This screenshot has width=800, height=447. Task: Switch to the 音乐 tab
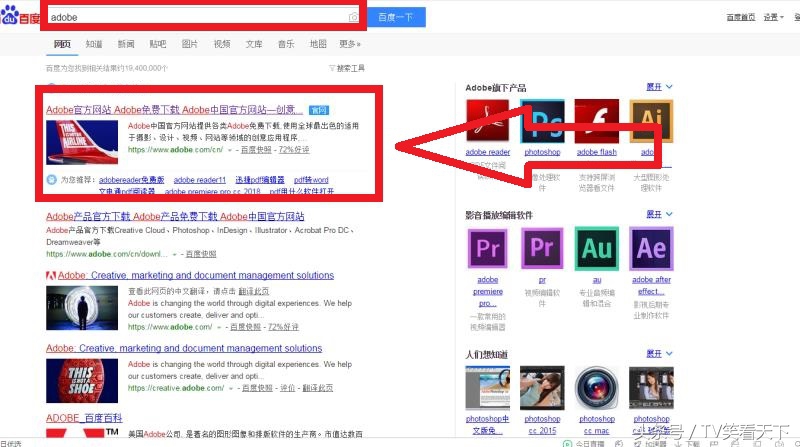[286, 44]
